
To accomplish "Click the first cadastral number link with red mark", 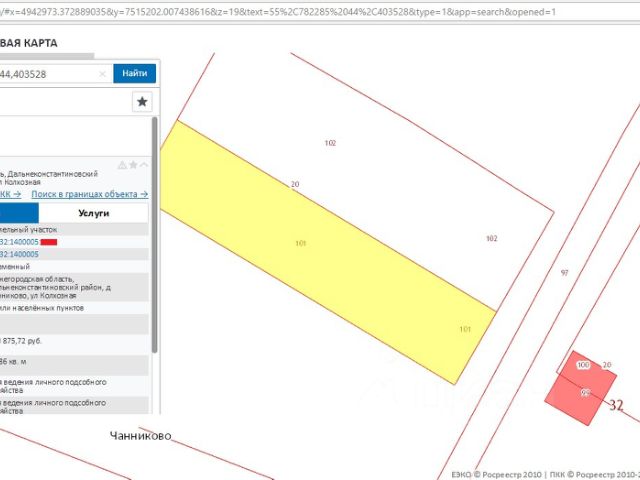I will (x=20, y=242).
